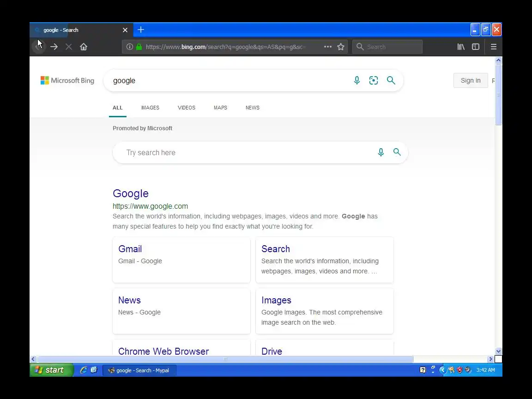
Task: Click the 'Promoted by Microsoft' label
Action: tap(143, 128)
